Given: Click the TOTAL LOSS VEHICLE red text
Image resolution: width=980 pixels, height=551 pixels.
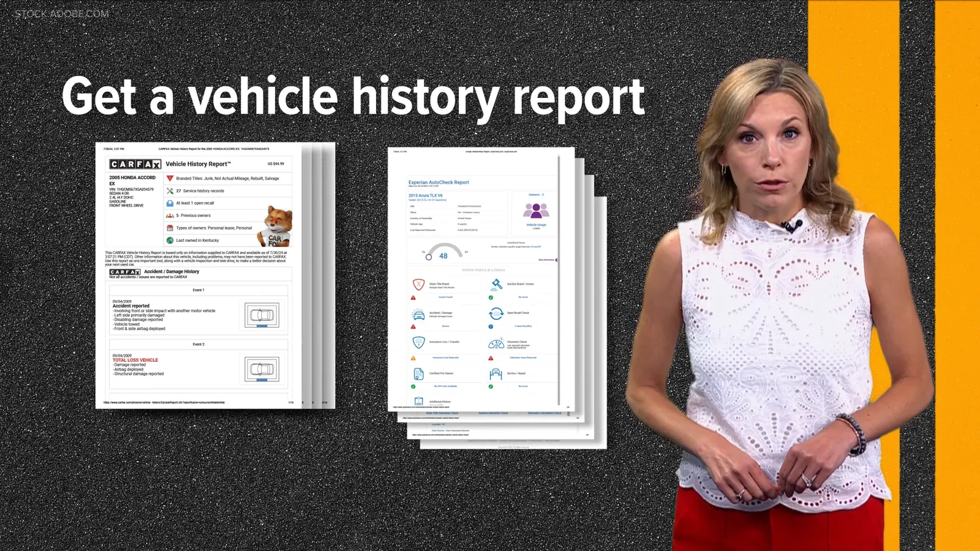Looking at the screenshot, I should tap(135, 360).
